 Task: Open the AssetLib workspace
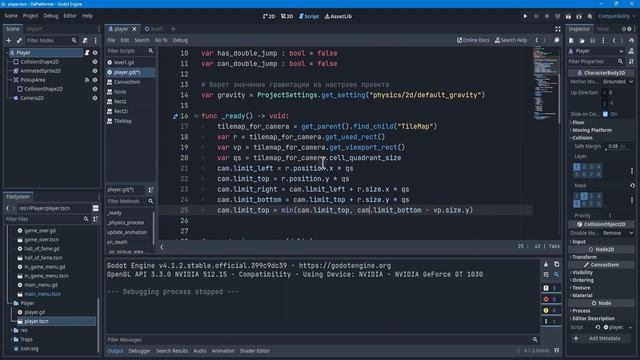coord(338,16)
